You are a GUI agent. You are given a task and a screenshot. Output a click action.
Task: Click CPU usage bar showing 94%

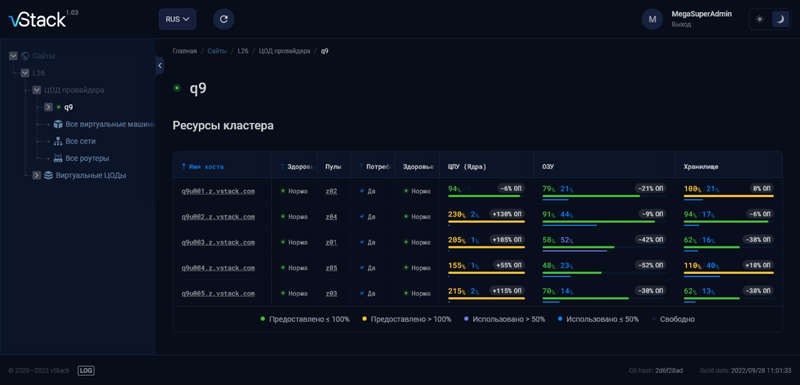486,196
